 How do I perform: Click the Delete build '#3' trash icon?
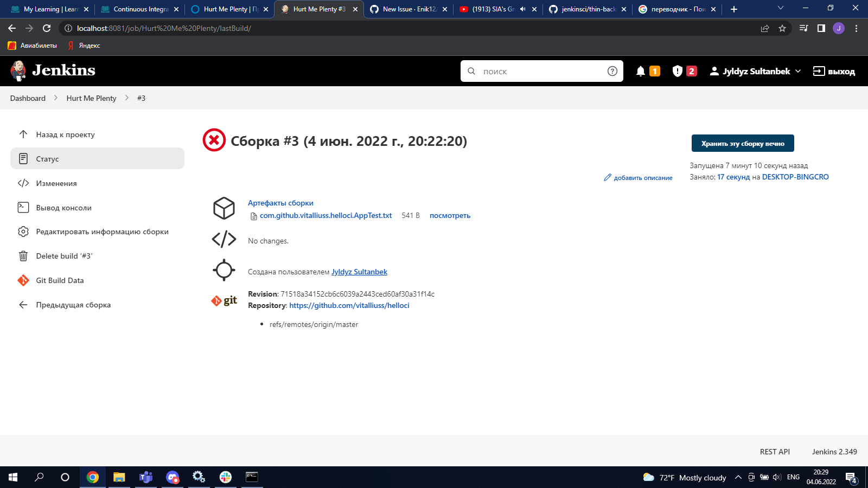pos(23,256)
